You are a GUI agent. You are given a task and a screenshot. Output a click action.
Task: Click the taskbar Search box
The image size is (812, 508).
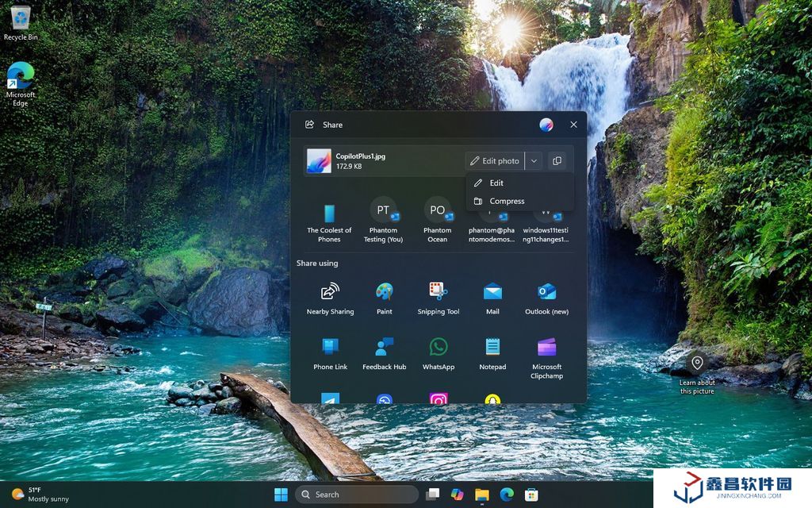(x=357, y=495)
